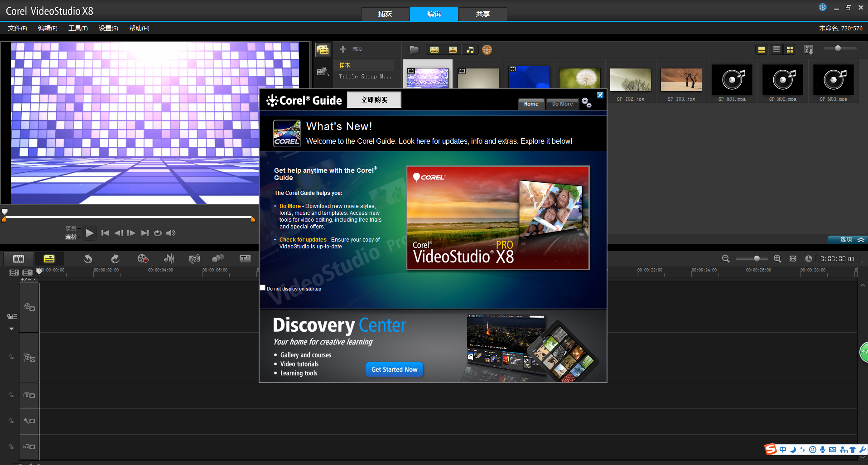
Task: Switch to the 共享 share tab
Action: [483, 14]
